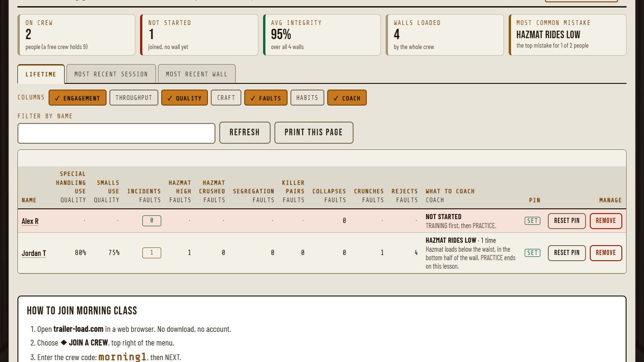
Task: Open the Most Recent Wall tab
Action: coord(197,74)
